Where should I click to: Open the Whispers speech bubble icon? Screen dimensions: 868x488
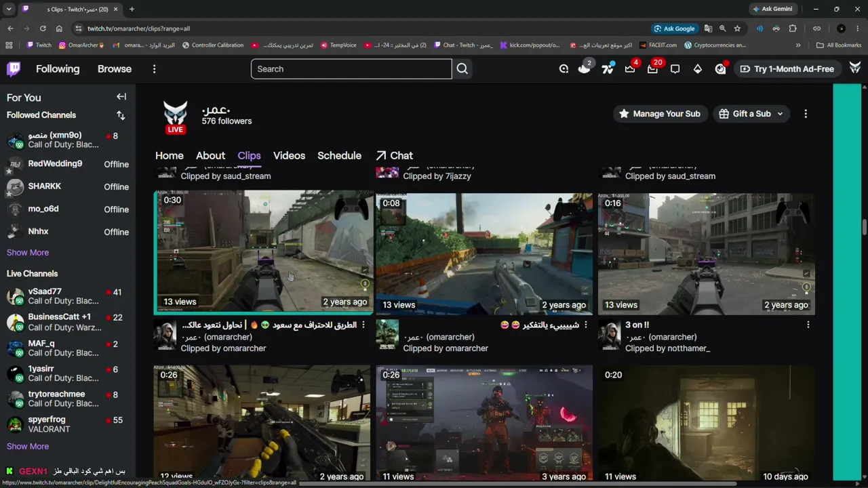pyautogui.click(x=675, y=68)
